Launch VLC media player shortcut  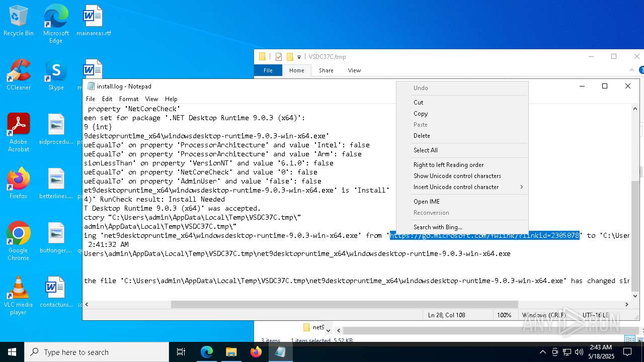click(x=19, y=296)
